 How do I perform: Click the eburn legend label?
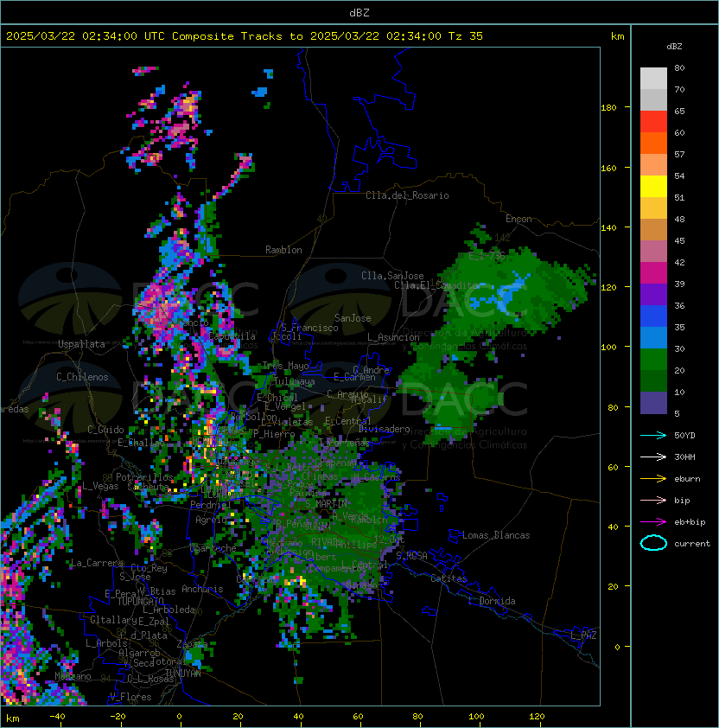(687, 479)
